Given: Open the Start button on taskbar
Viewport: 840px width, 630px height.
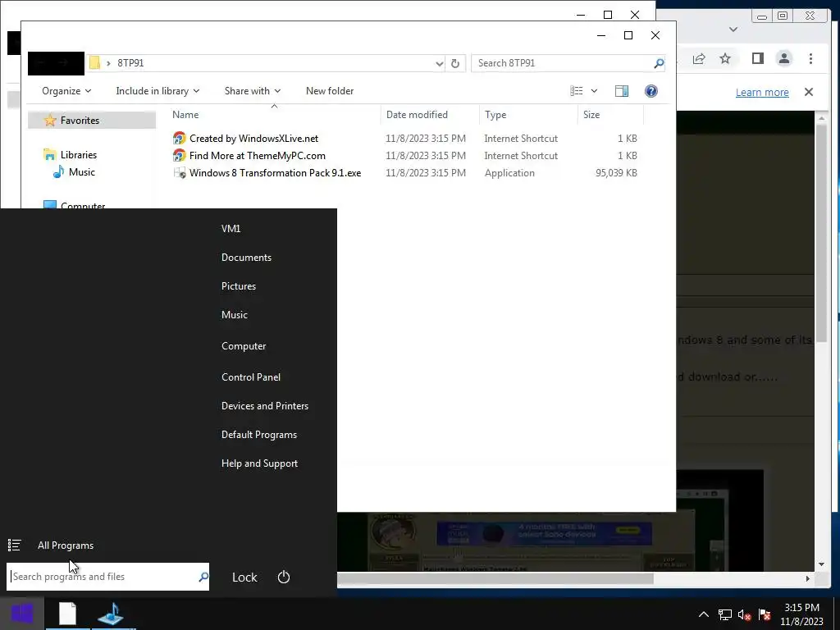Looking at the screenshot, I should click(x=22, y=614).
